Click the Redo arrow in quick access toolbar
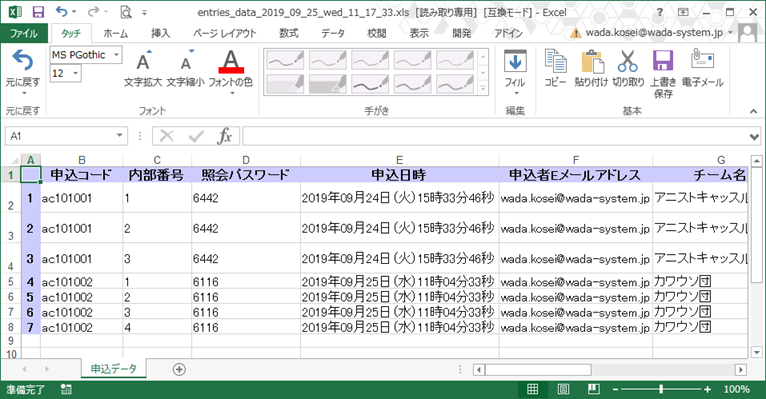 pyautogui.click(x=94, y=11)
